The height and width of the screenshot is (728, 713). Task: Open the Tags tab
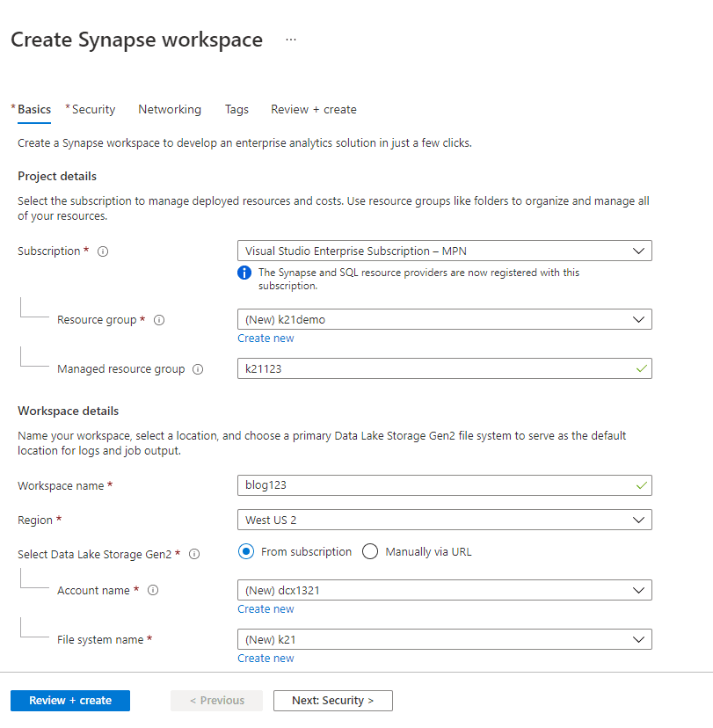point(236,110)
